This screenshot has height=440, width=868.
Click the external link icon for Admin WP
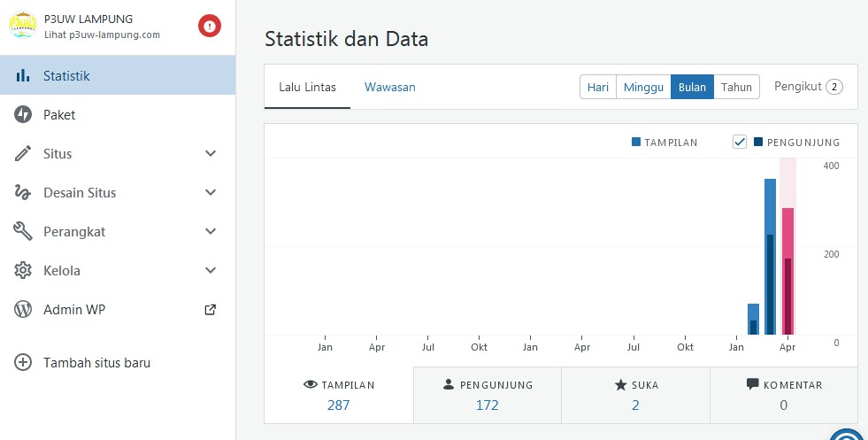click(x=211, y=309)
